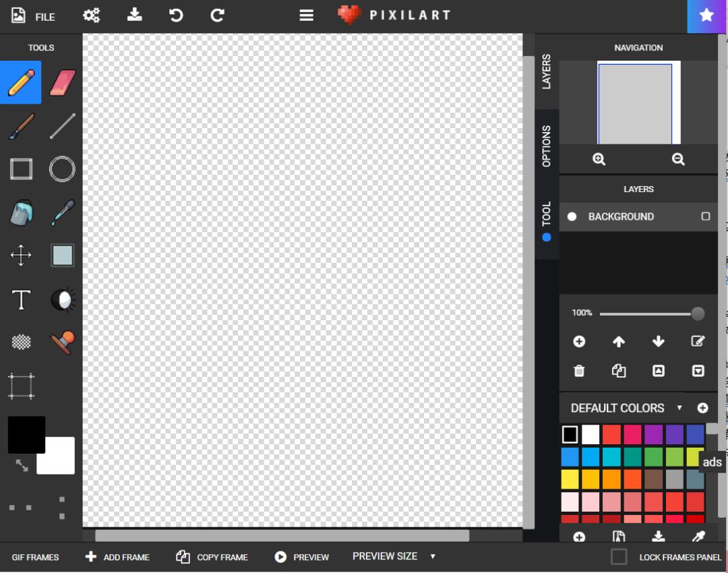Screen dimensions: 728x573
Task: Open the settings gears icon
Action: pyautogui.click(x=91, y=16)
